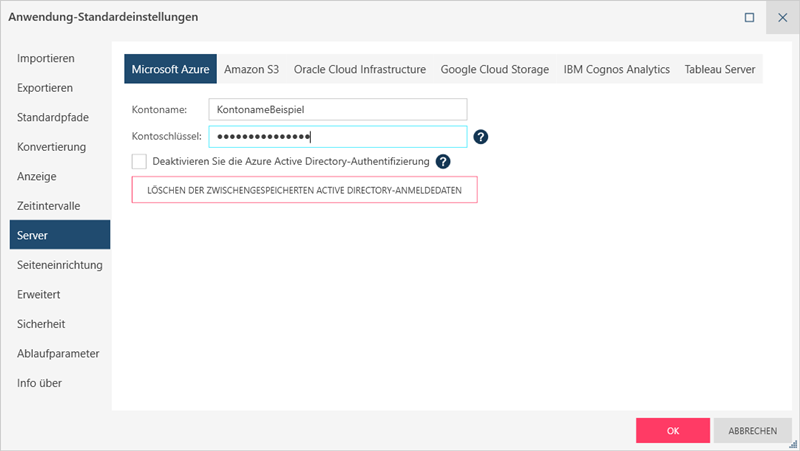Viewport: 800px width, 451px height.
Task: Click the OK button
Action: click(673, 431)
